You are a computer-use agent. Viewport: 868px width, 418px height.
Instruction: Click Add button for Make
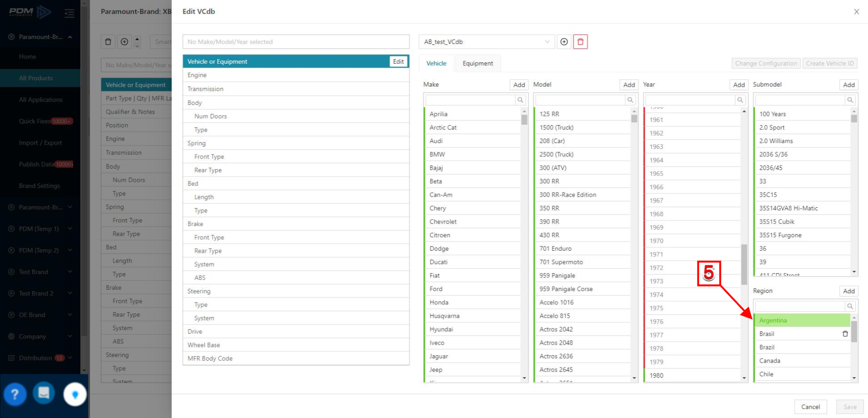point(519,85)
